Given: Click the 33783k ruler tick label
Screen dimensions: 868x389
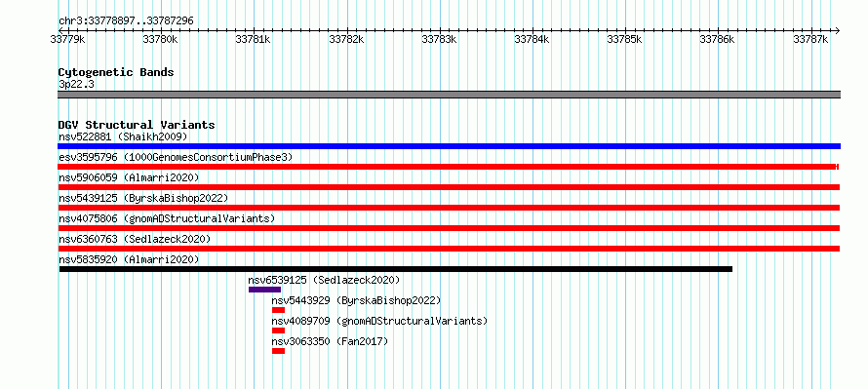Looking at the screenshot, I should (x=440, y=39).
